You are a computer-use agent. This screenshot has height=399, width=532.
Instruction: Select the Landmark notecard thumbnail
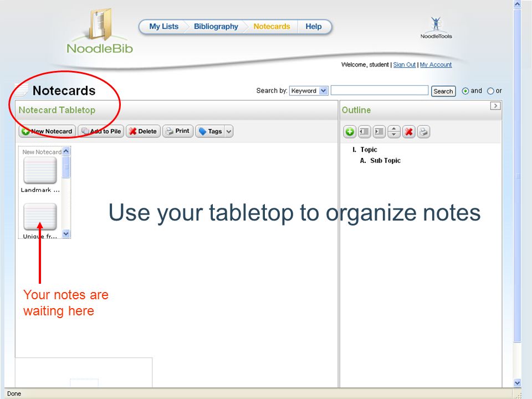click(40, 170)
